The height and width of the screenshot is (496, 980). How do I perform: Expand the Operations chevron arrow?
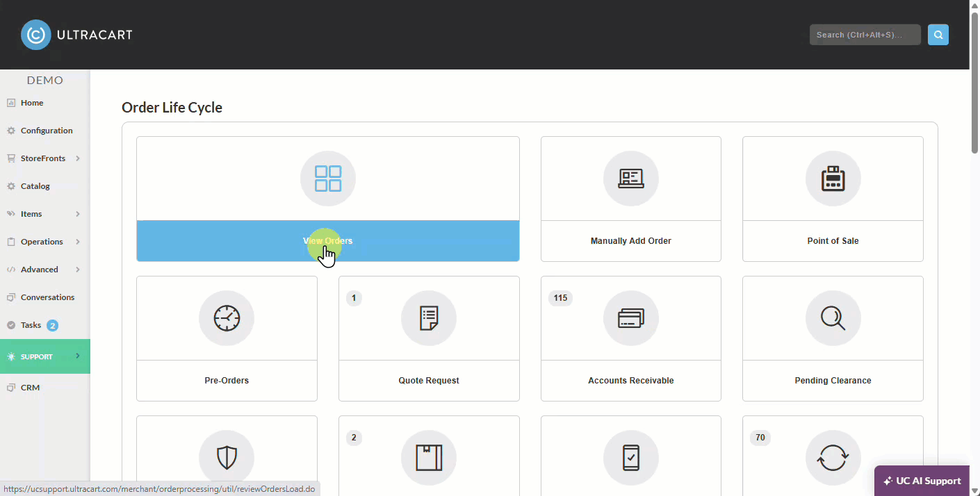(x=78, y=242)
